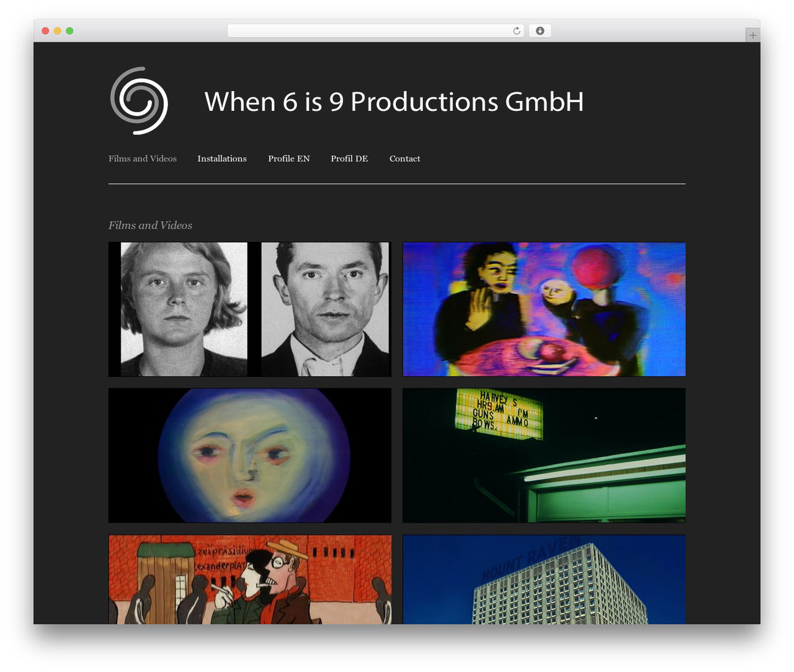
Task: Switch to the Profil DE page
Action: (349, 159)
